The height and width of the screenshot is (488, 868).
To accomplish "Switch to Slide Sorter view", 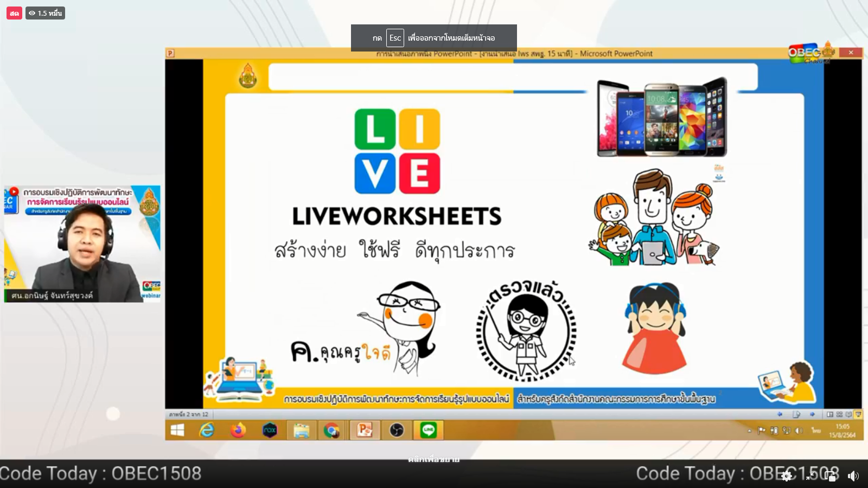I will pyautogui.click(x=839, y=414).
